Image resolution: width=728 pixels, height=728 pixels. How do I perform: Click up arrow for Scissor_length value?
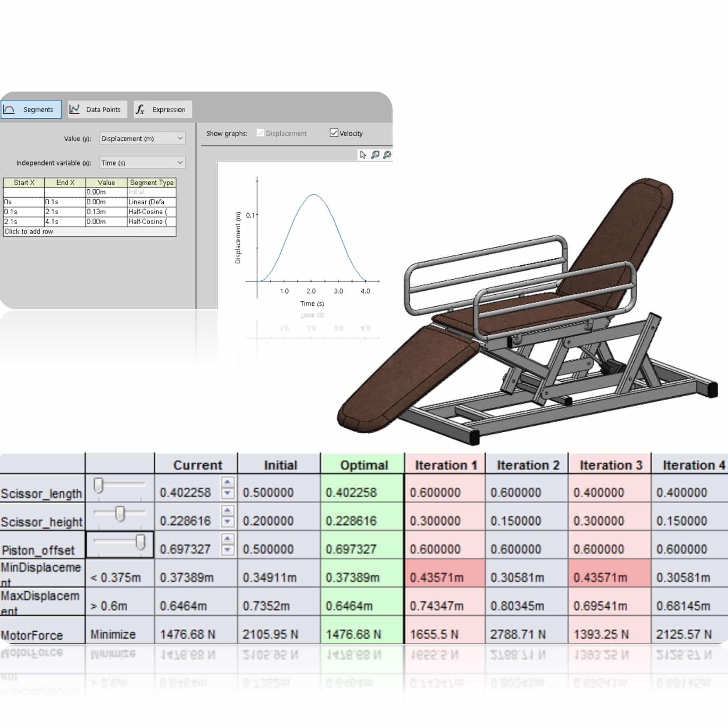pos(227,482)
